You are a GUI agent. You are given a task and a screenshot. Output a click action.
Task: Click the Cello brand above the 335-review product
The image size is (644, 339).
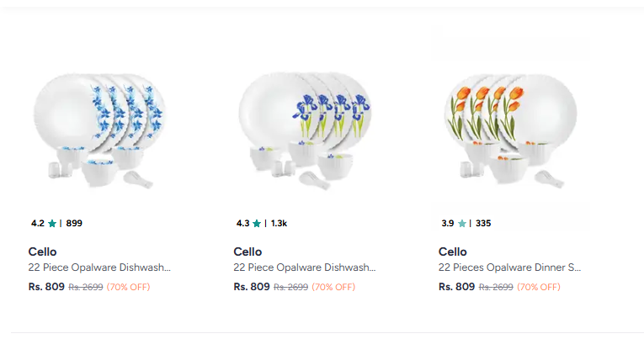pyautogui.click(x=453, y=252)
